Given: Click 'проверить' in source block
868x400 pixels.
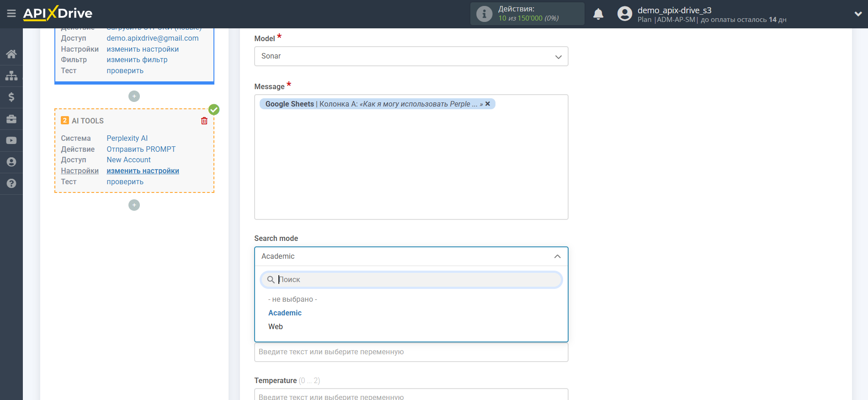Looking at the screenshot, I should (125, 70).
